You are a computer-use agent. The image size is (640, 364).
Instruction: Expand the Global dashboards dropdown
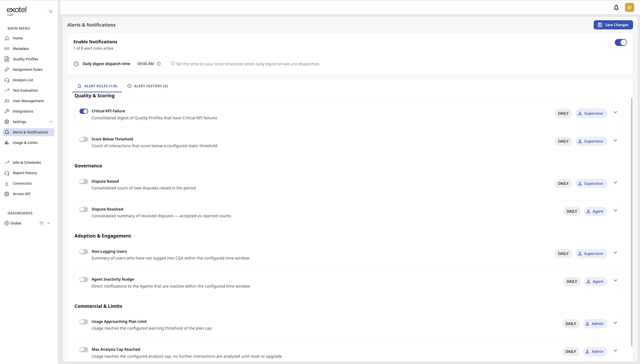click(49, 223)
